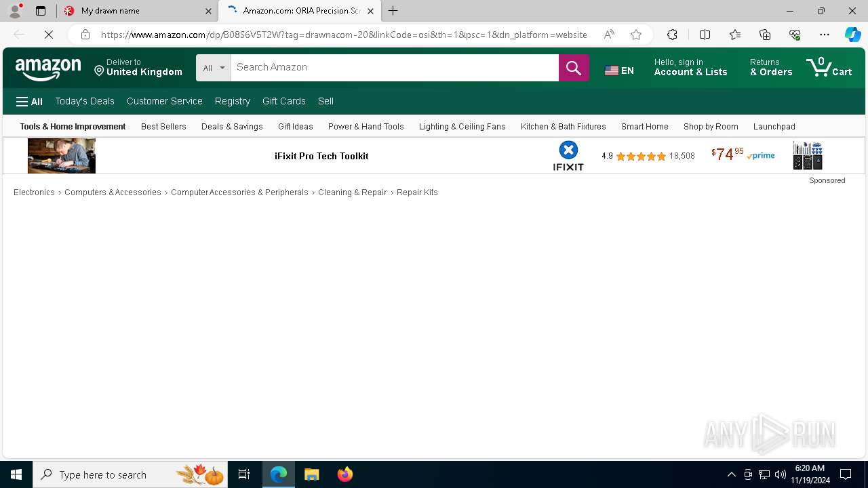This screenshot has height=488, width=868.
Task: Launch Firefox from taskbar
Action: point(344,474)
